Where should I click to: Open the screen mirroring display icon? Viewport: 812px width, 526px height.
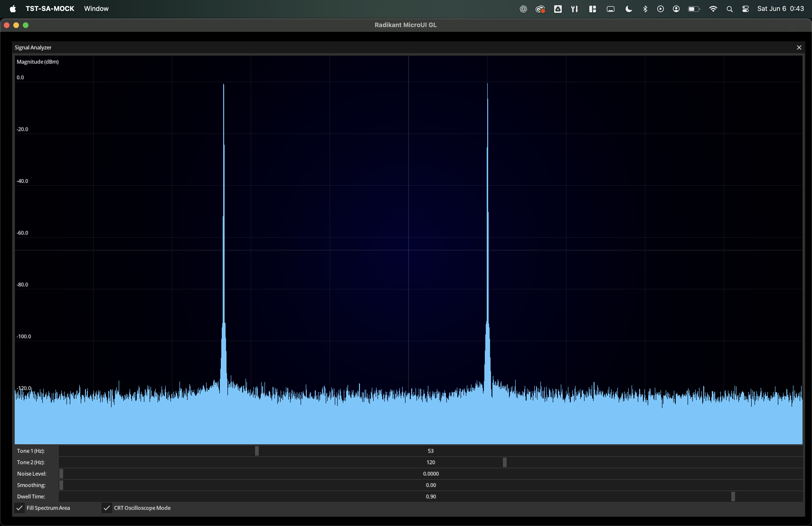point(610,9)
